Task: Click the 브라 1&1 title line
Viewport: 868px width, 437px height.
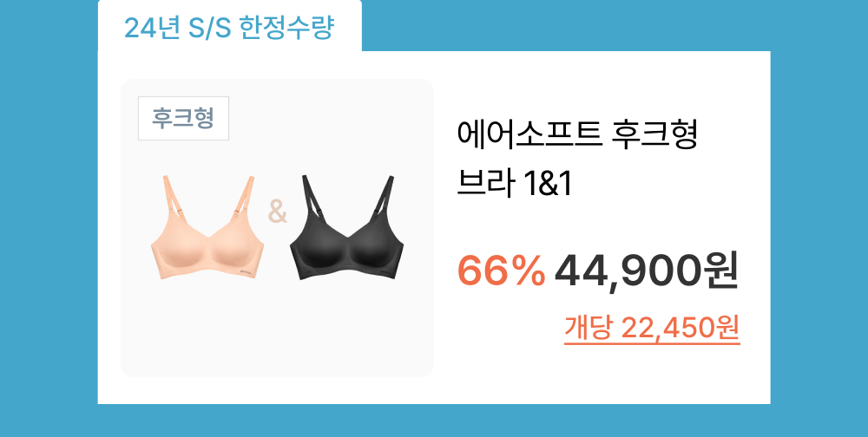Action: point(514,185)
